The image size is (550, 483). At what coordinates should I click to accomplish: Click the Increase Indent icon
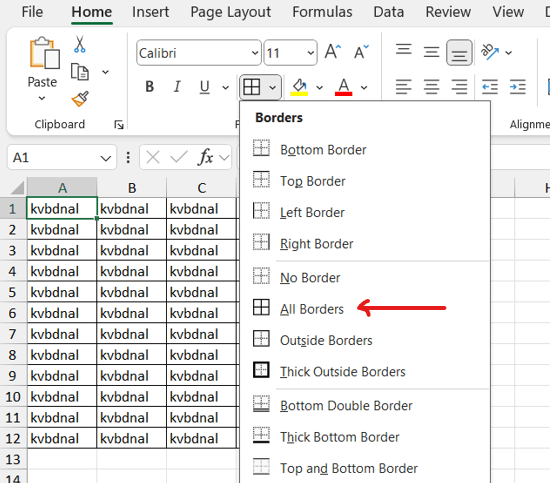click(x=517, y=87)
